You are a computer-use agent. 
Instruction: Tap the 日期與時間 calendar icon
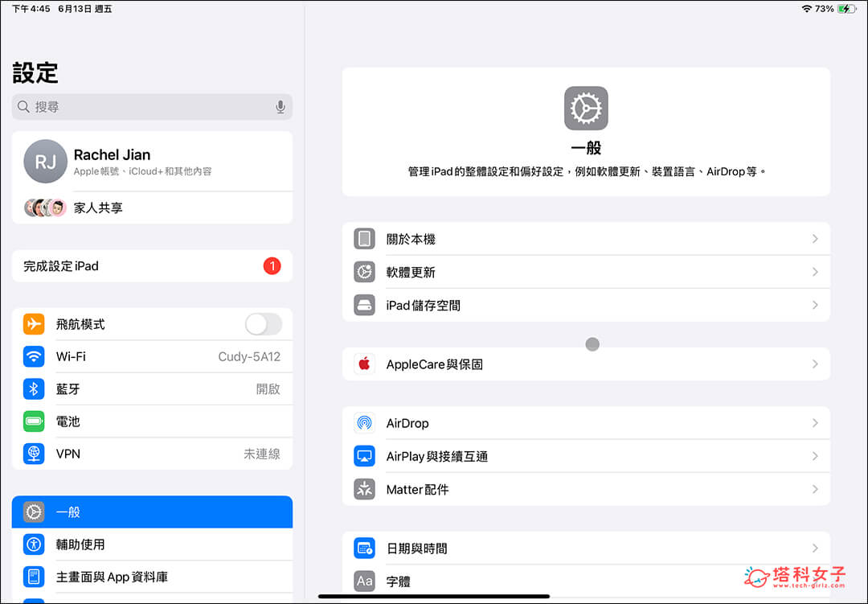point(364,548)
